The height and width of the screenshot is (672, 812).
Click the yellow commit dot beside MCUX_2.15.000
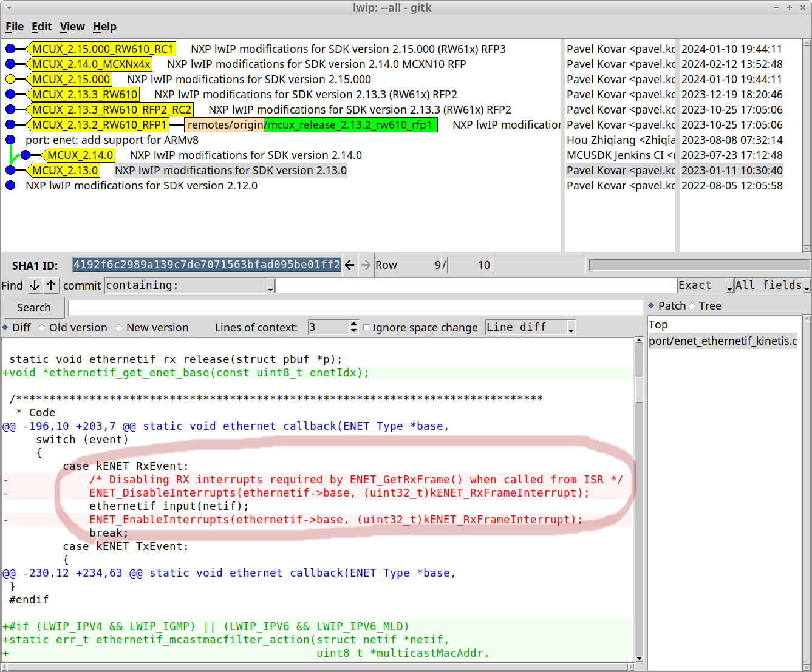point(10,79)
